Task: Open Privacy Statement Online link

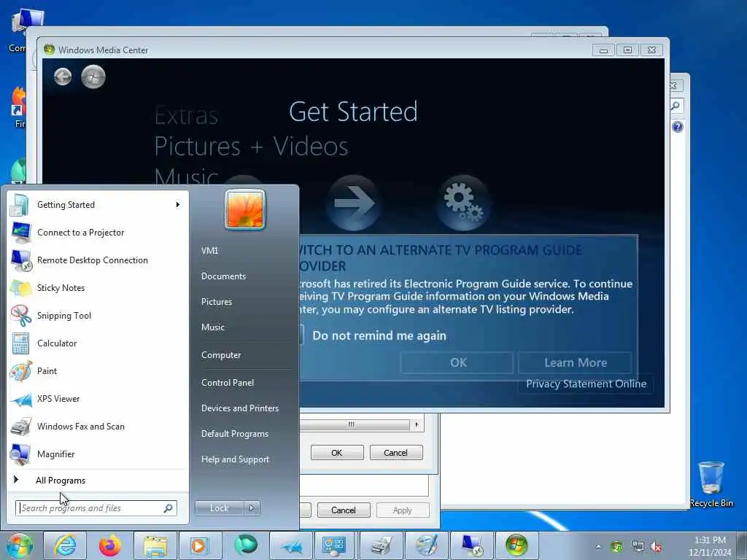Action: point(586,384)
